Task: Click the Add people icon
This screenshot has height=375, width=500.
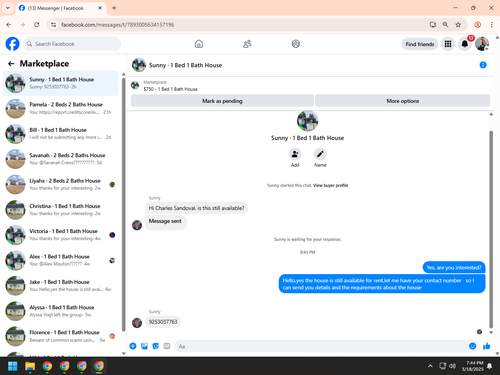Action: (x=295, y=154)
